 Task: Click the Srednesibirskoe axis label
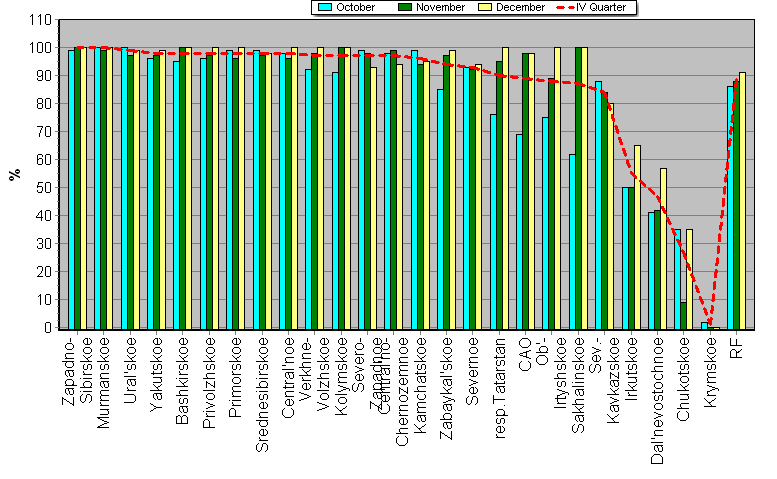(x=262, y=394)
